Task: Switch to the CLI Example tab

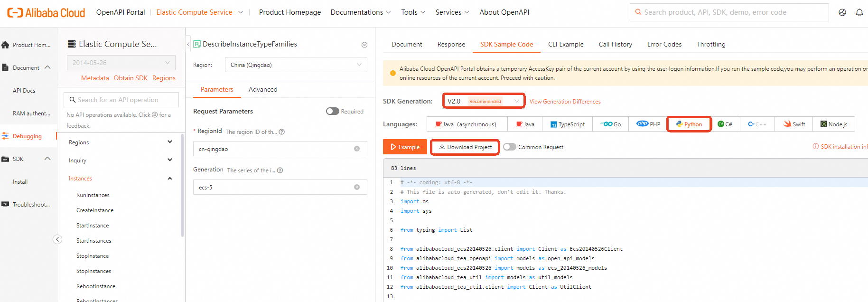Action: point(566,44)
